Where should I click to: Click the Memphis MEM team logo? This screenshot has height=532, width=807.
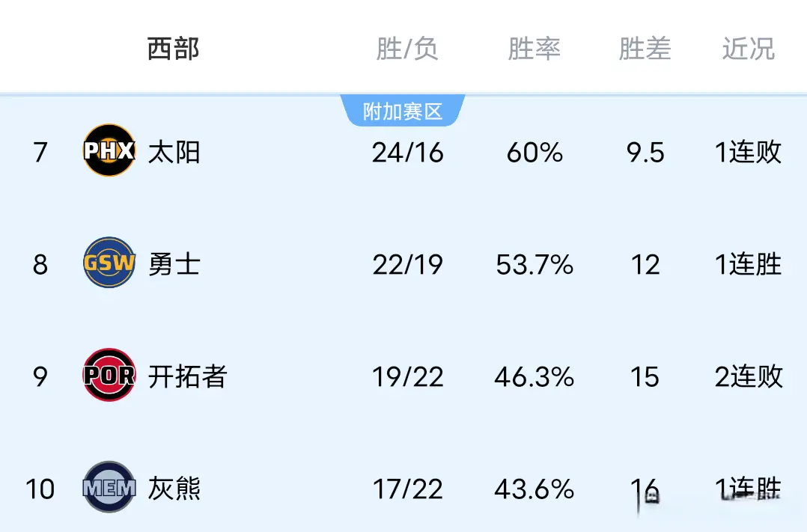point(109,488)
